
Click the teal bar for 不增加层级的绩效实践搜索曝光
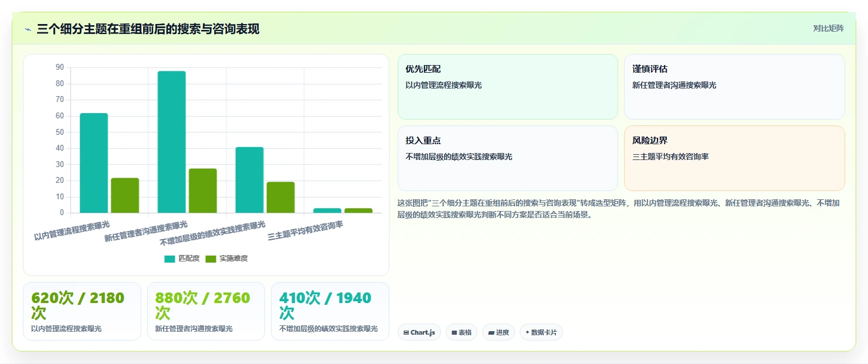[249, 180]
